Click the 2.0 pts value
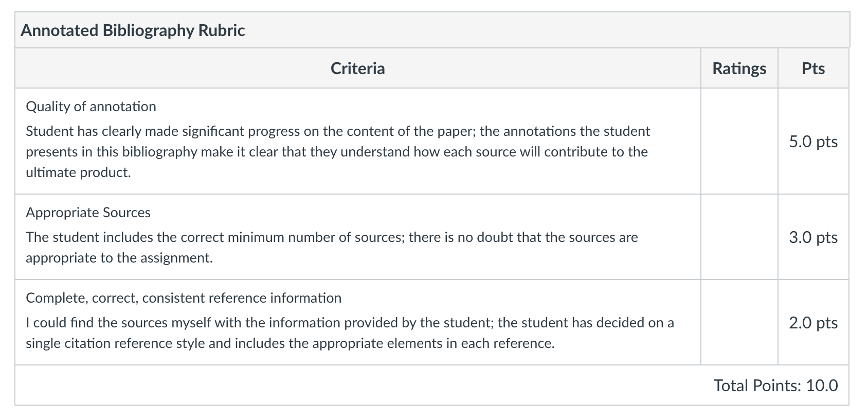Image resolution: width=868 pixels, height=419 pixels. tap(813, 323)
